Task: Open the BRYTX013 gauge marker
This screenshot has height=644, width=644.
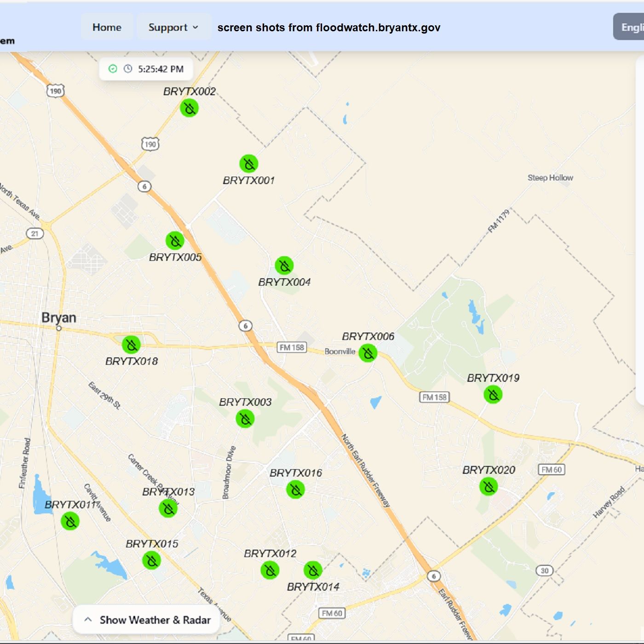Action: coord(168,509)
